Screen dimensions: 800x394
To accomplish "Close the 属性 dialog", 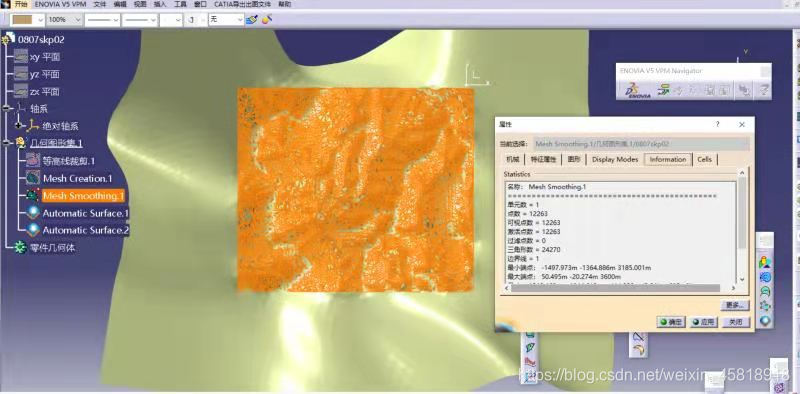I will 742,125.
